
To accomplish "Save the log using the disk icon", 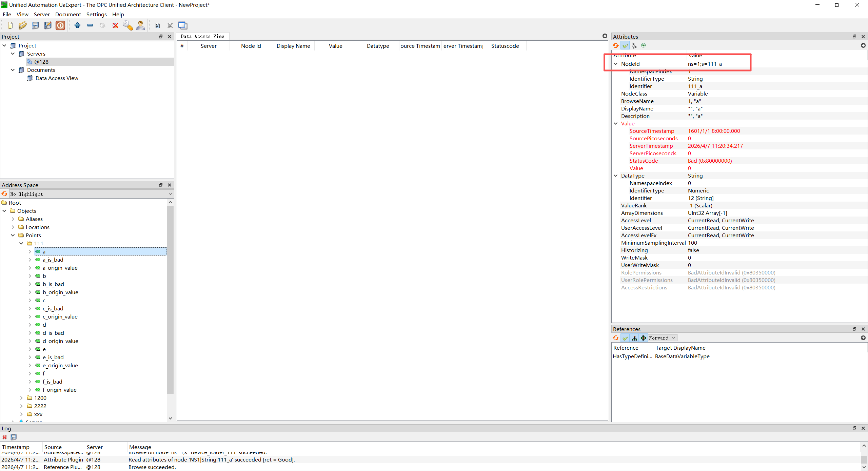I will click(x=14, y=437).
